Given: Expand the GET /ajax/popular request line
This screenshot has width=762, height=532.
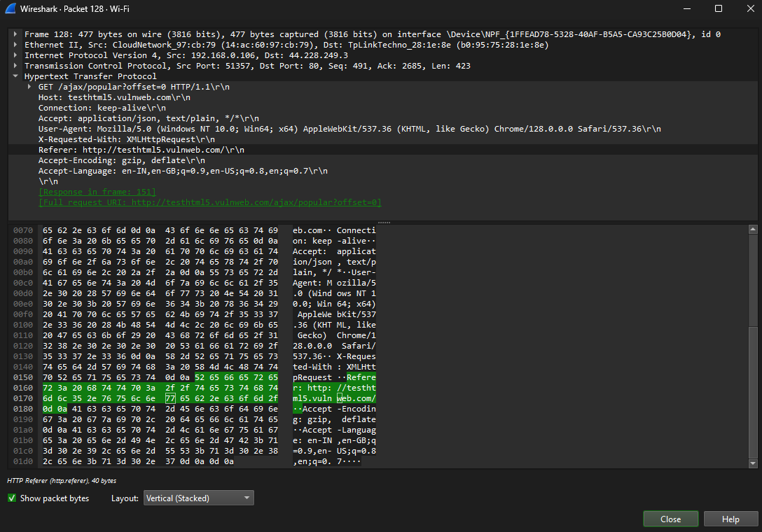Looking at the screenshot, I should [29, 87].
